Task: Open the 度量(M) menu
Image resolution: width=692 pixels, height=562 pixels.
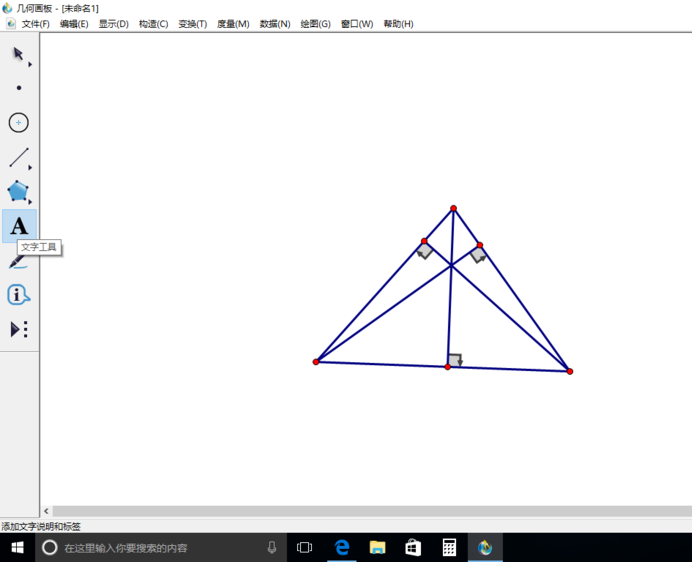Action: [233, 24]
